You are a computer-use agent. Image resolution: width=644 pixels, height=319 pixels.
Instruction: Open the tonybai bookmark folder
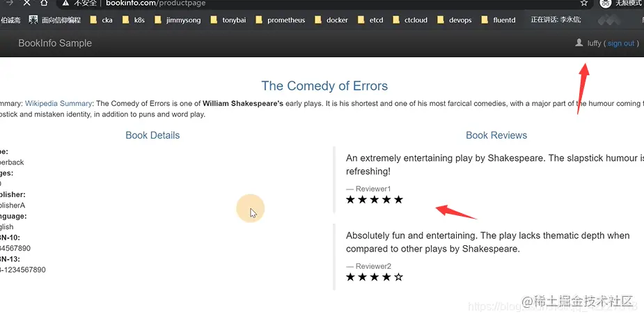click(x=228, y=20)
